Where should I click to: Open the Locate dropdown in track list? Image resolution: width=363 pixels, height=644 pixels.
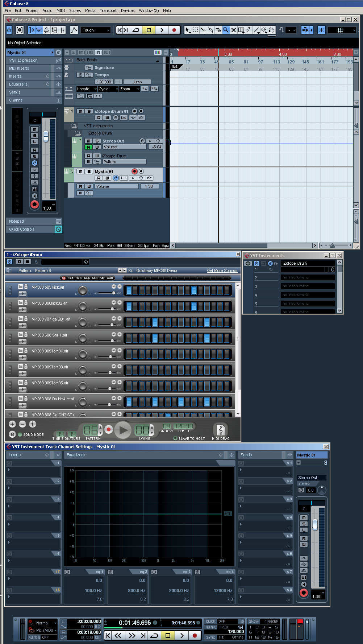[x=87, y=89]
